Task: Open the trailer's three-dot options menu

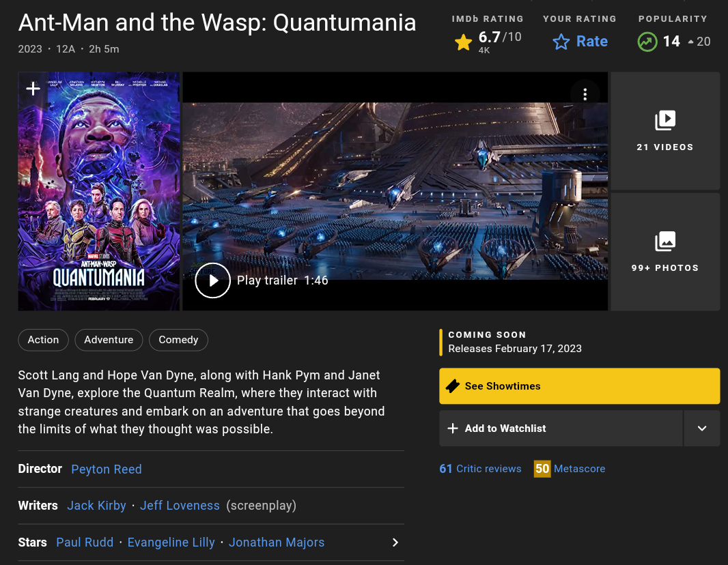Action: coord(585,95)
